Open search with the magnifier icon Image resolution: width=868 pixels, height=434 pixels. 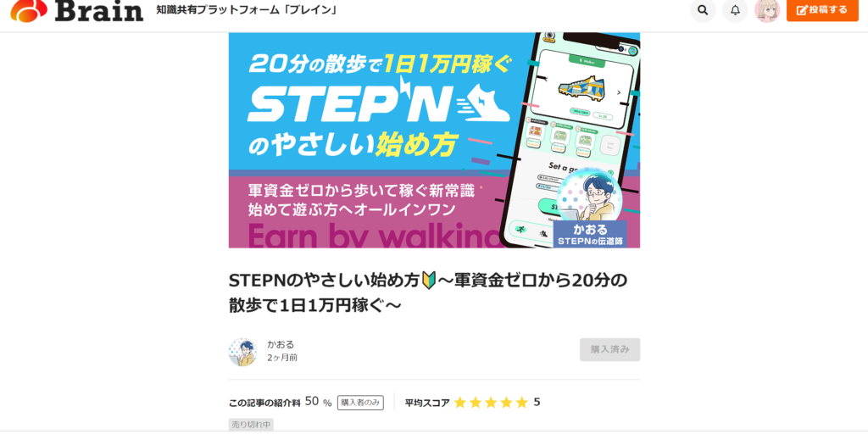[x=703, y=10]
